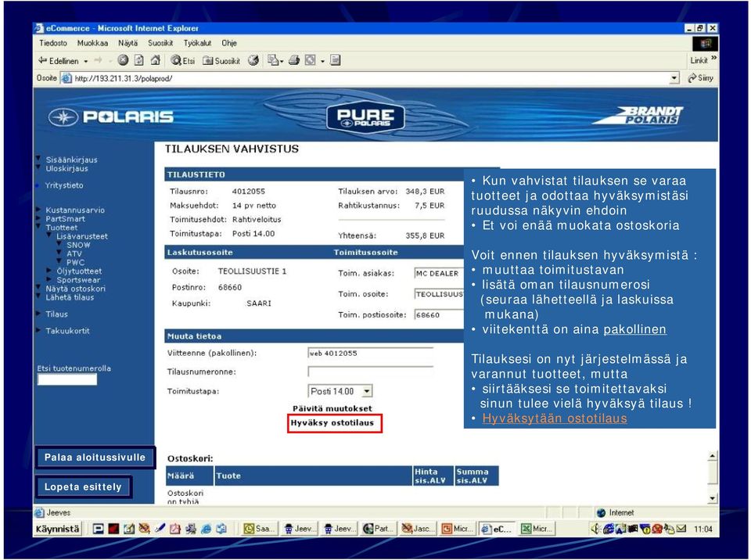The image size is (751, 560).
Task: Open the Käynnistä start menu
Action: [57, 529]
